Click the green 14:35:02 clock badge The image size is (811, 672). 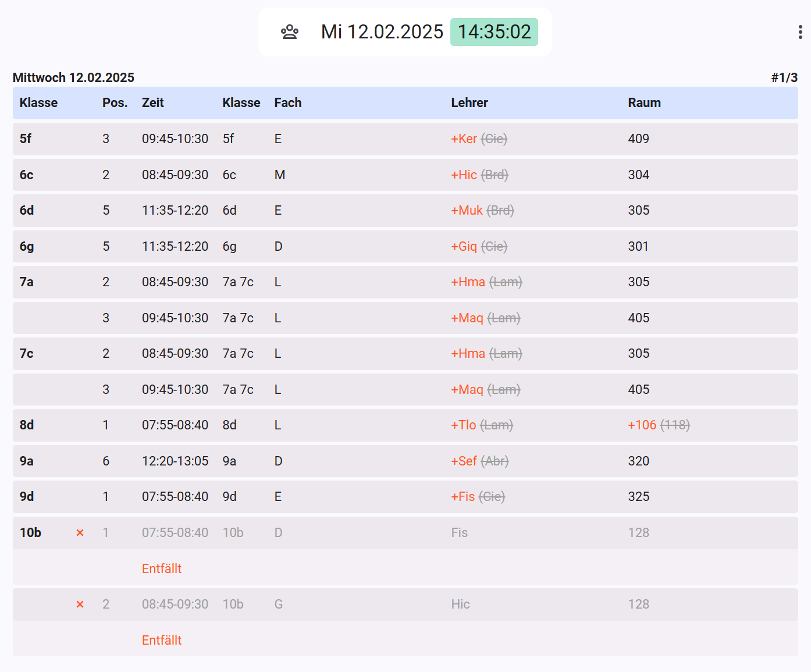(494, 32)
